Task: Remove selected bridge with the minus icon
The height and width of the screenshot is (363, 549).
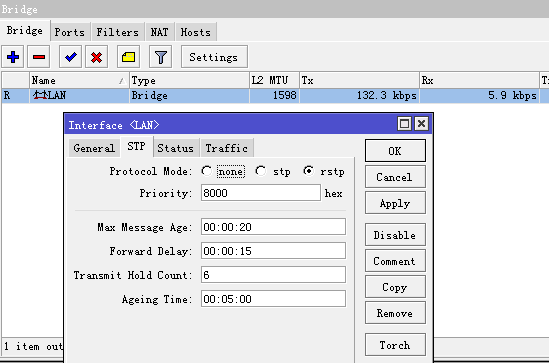Action: coord(39,57)
